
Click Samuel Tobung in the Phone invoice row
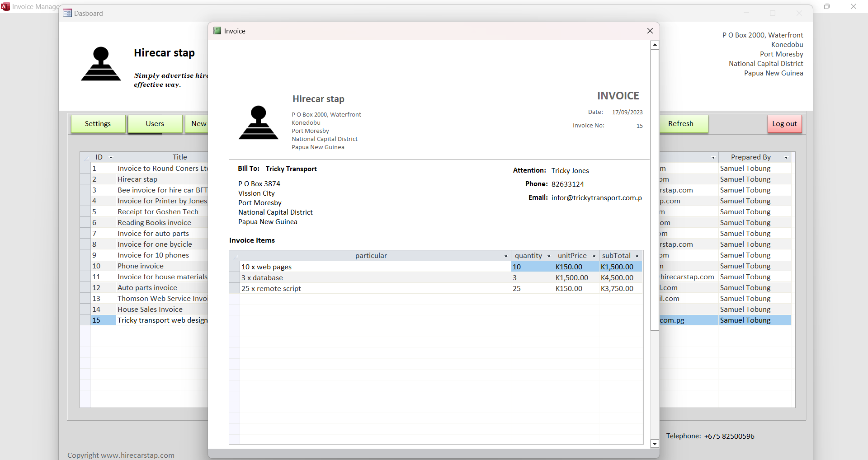click(755, 266)
